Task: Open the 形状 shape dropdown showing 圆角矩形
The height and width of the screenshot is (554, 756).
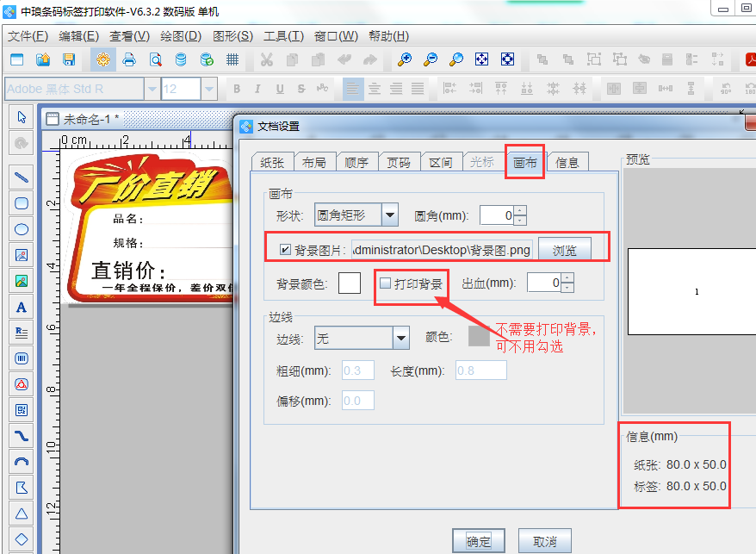Action: point(390,214)
